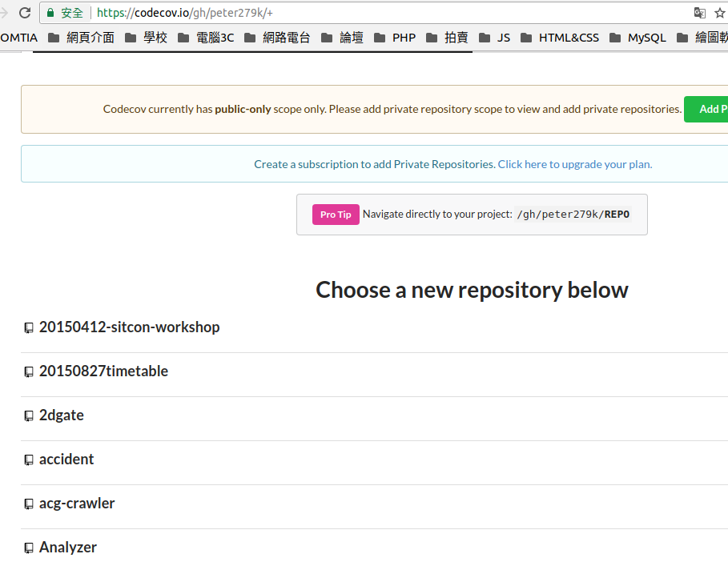
Task: Select the Analyzer repository
Action: [x=68, y=548]
